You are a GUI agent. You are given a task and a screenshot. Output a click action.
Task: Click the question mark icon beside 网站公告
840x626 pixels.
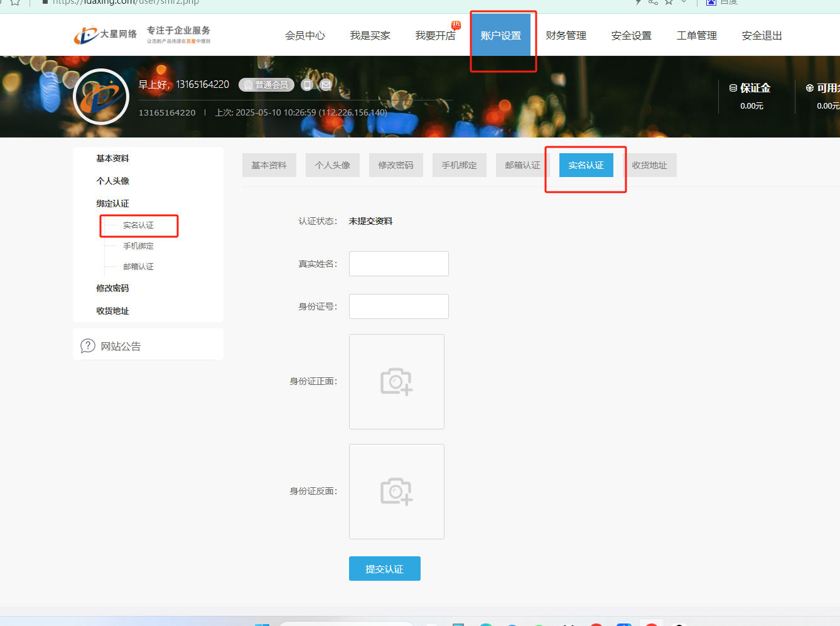click(x=88, y=346)
